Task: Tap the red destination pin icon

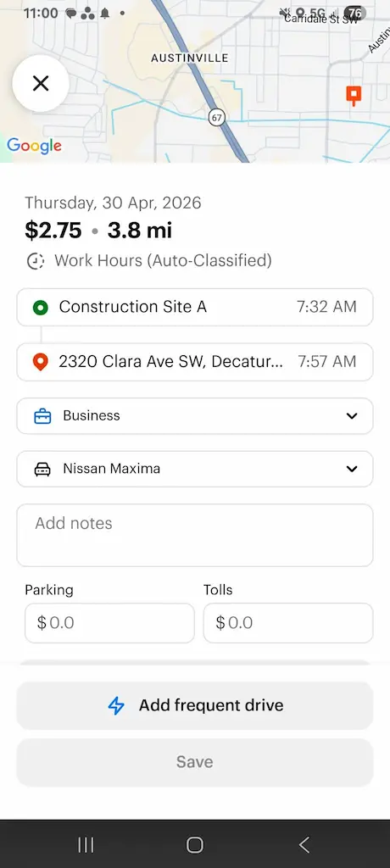Action: click(41, 362)
